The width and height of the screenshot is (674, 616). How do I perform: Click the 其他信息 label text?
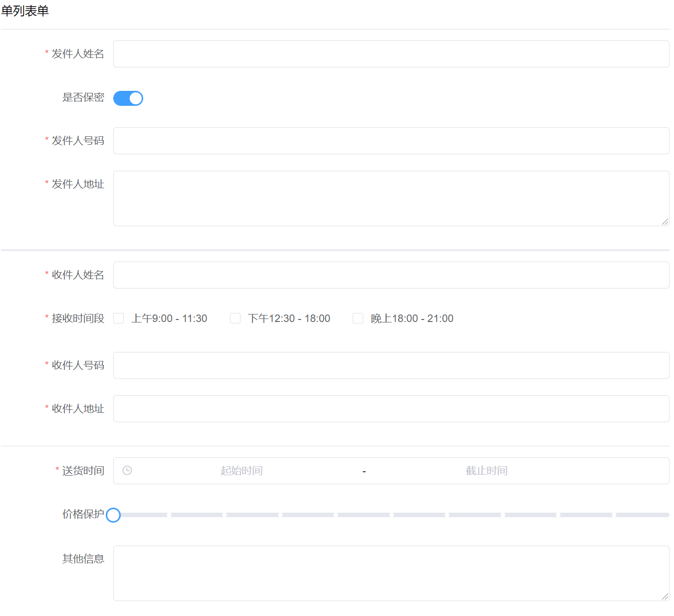coord(83,559)
